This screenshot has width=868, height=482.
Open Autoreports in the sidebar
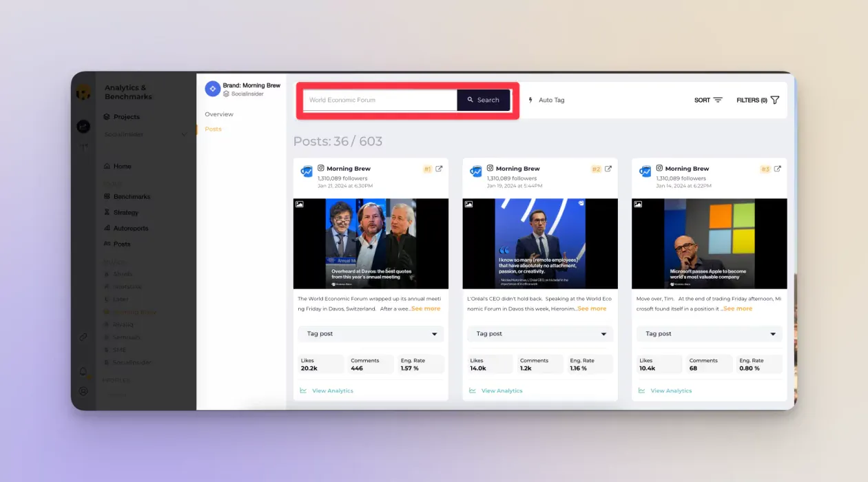coord(125,229)
